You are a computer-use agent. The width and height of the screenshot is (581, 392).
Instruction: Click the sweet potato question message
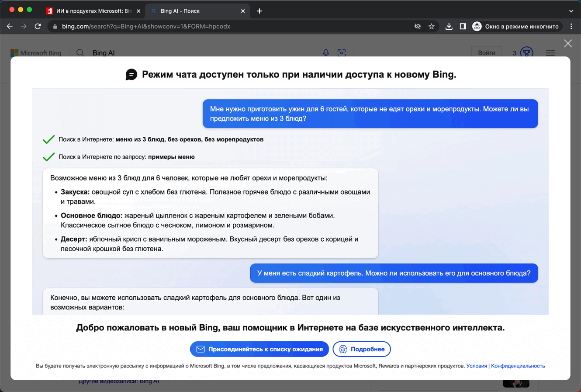(394, 273)
